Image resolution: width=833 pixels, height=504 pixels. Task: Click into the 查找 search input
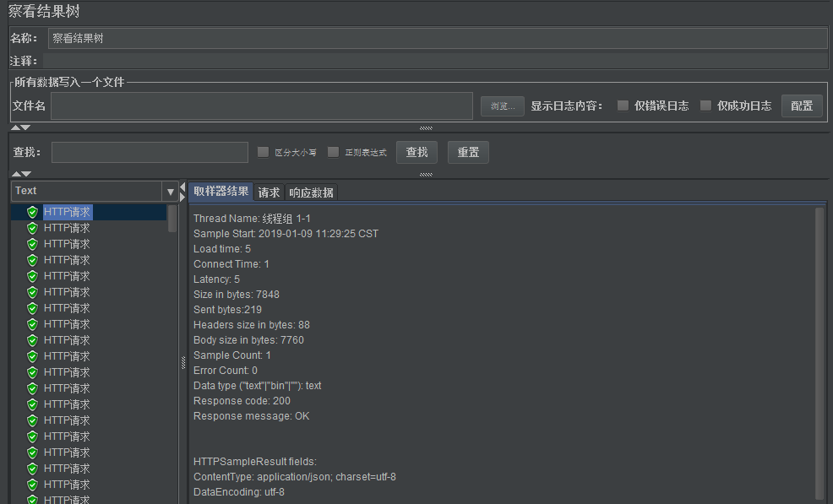click(150, 153)
